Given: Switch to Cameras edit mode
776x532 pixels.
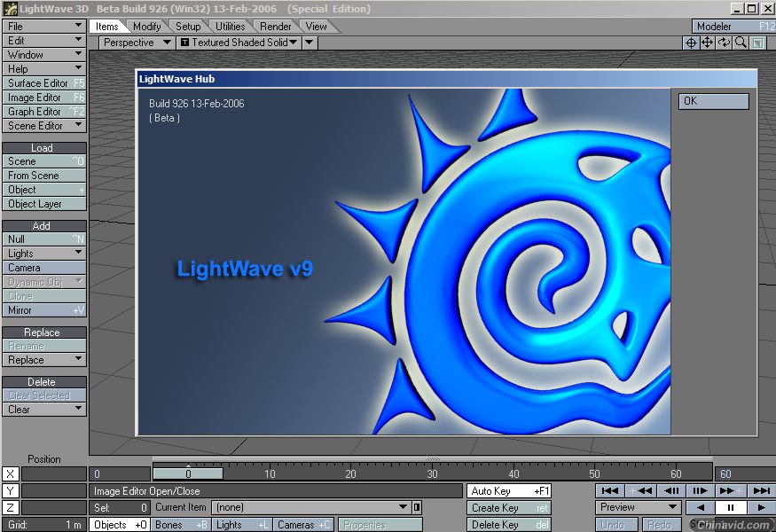Looking at the screenshot, I should pyautogui.click(x=303, y=525).
